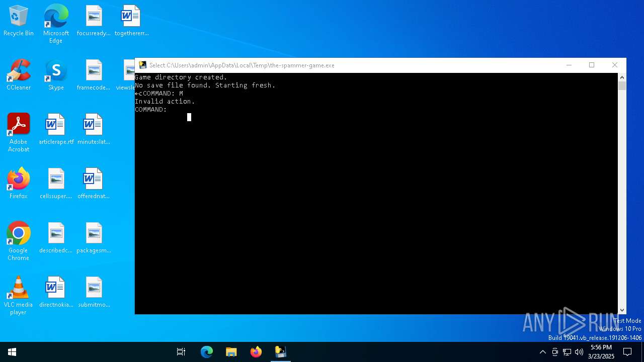Show hidden system tray icons
Screen dimensions: 644x362
542,352
